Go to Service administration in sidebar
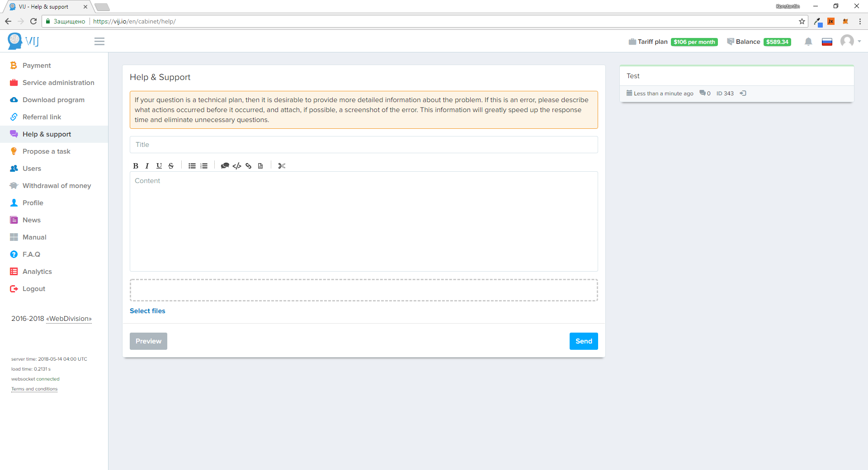Screen dimensions: 868x470 58,83
